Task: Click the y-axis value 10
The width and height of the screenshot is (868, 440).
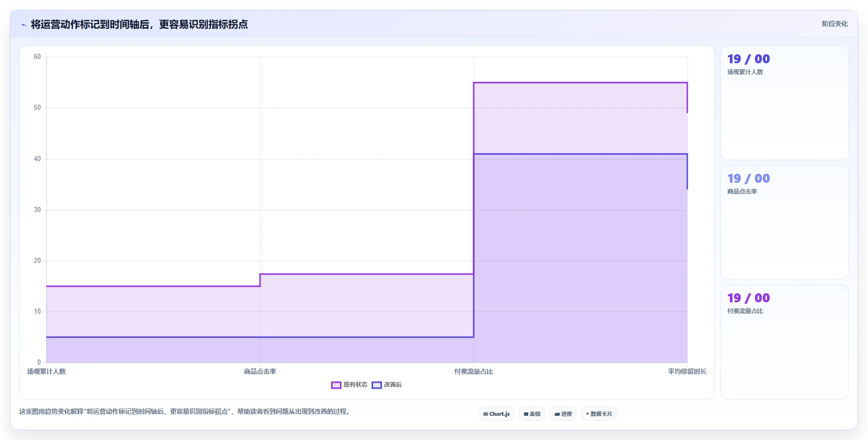Action: pos(38,312)
